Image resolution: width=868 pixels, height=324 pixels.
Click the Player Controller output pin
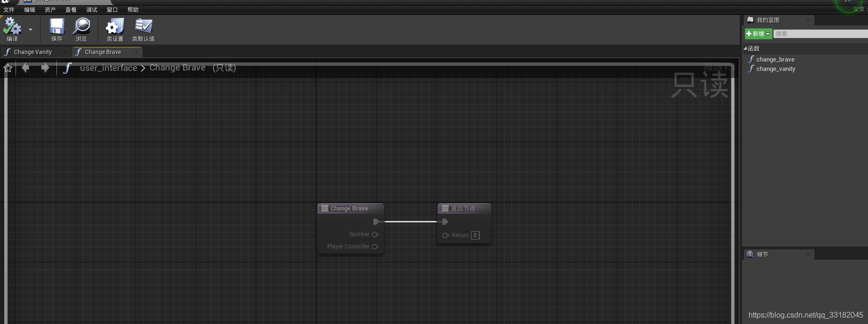click(x=375, y=247)
